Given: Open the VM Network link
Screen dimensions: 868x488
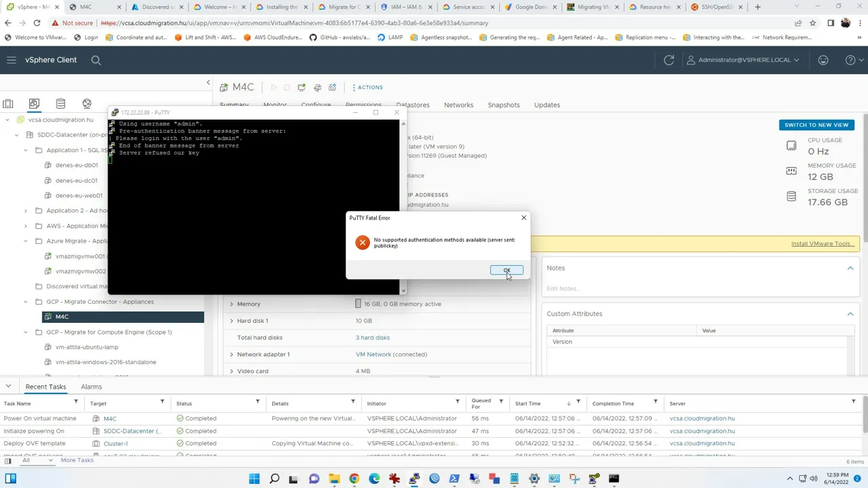Looking at the screenshot, I should click(373, 355).
